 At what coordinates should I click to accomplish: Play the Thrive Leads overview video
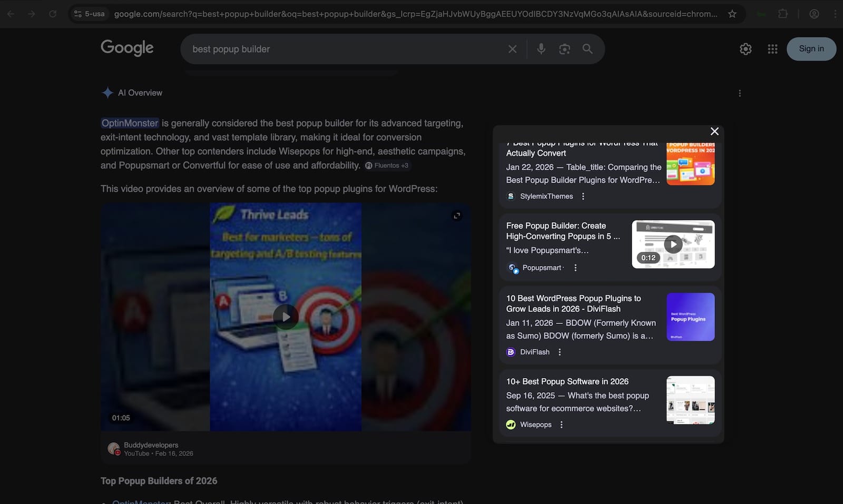(x=286, y=316)
